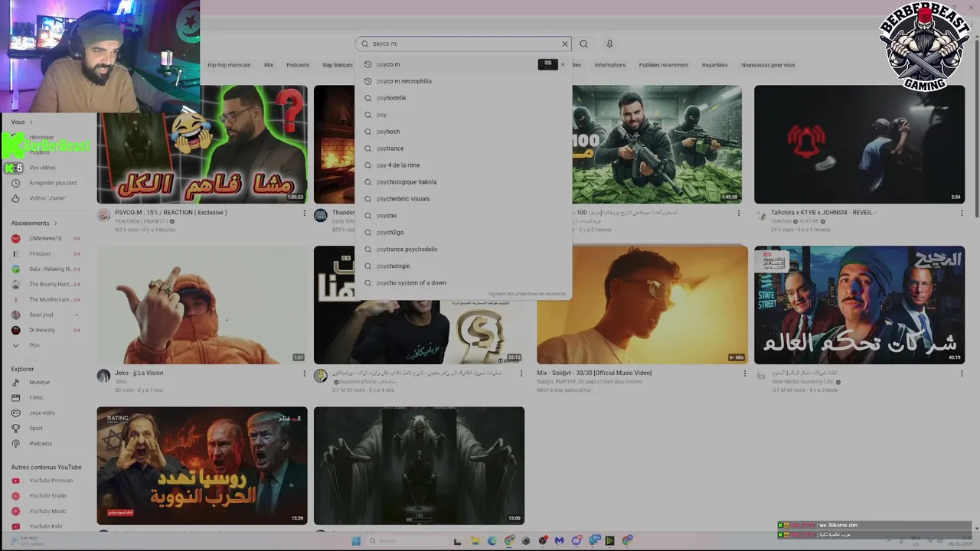The height and width of the screenshot is (551, 980).
Task: Open the Balu - Relaxing subscription channel
Action: pos(46,269)
